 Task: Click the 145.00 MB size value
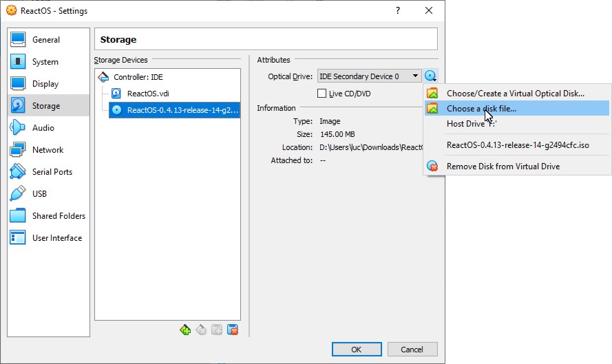point(337,134)
